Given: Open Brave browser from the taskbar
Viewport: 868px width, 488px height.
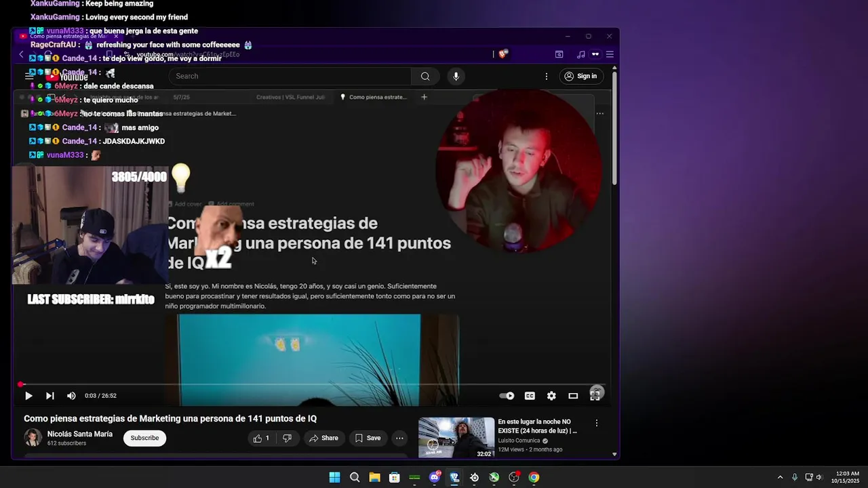Looking at the screenshot, I should click(x=454, y=477).
